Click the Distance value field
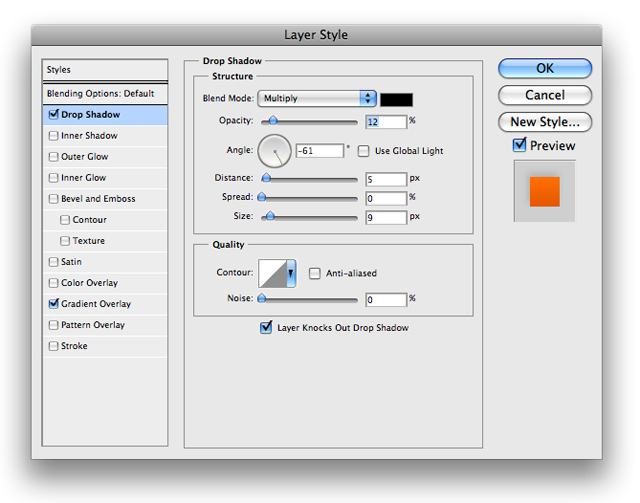 pos(386,179)
